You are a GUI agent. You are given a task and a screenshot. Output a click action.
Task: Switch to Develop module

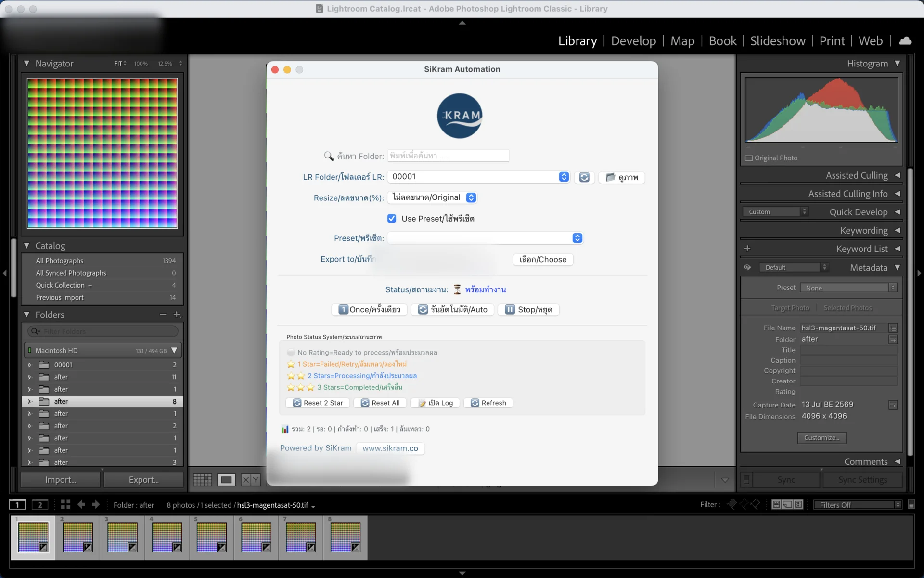[x=633, y=41]
